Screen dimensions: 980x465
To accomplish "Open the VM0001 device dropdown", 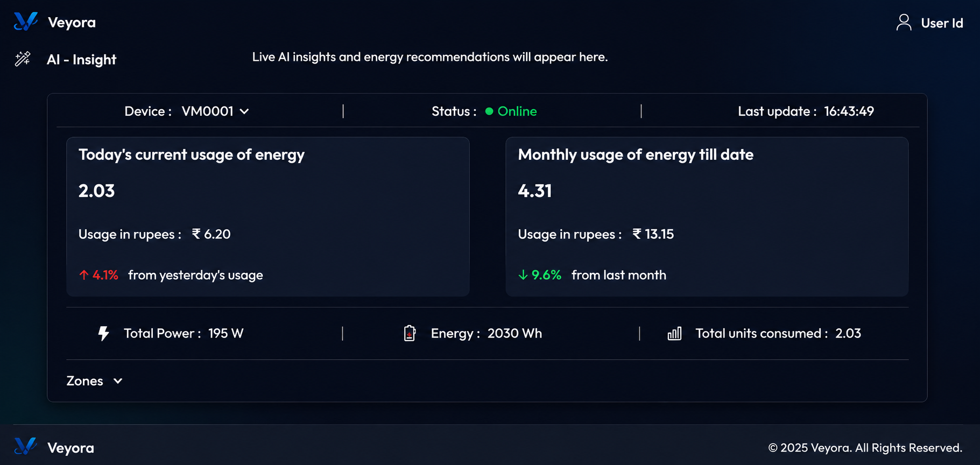I will [x=215, y=111].
